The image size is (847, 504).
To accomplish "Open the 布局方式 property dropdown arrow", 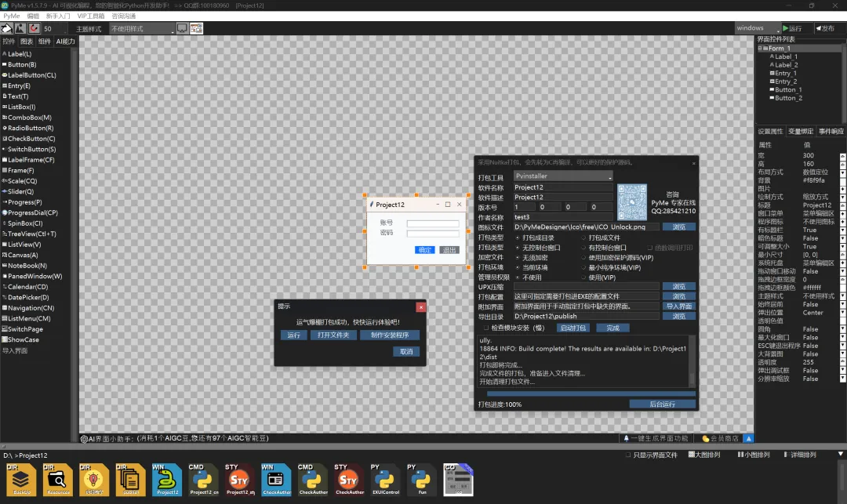I will click(842, 172).
